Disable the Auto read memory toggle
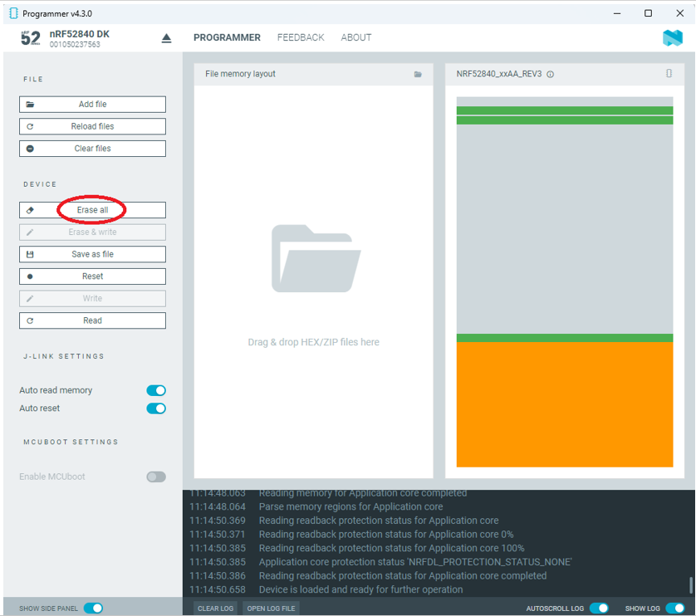The image size is (696, 616). [x=155, y=390]
